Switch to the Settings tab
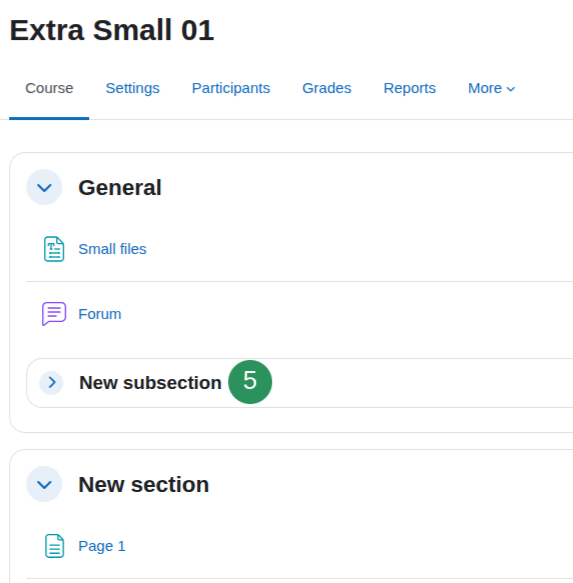This screenshot has height=583, width=573. point(132,88)
